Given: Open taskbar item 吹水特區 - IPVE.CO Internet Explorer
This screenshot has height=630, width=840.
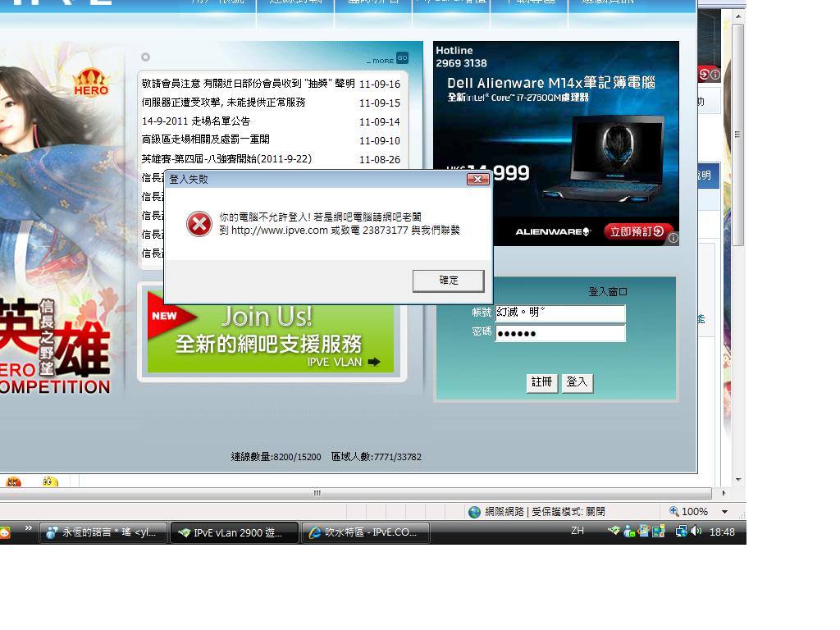Looking at the screenshot, I should 366,532.
